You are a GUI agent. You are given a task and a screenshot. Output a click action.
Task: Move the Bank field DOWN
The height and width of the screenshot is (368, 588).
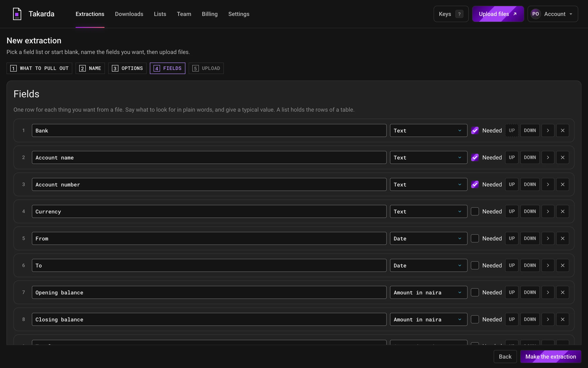530,130
